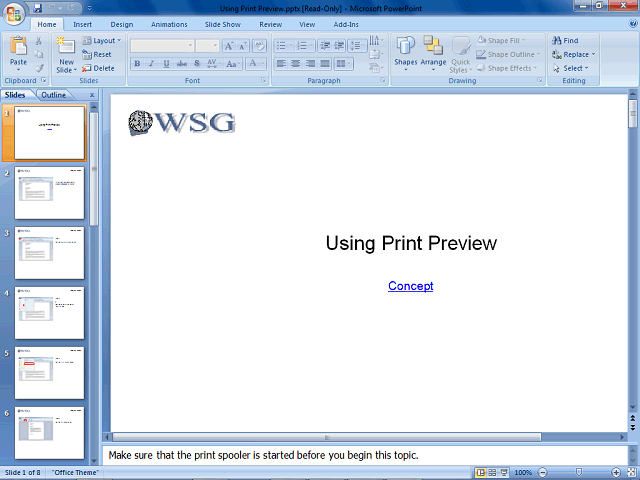Click the Grow Font icon
The width and height of the screenshot is (640, 480).
tap(229, 46)
